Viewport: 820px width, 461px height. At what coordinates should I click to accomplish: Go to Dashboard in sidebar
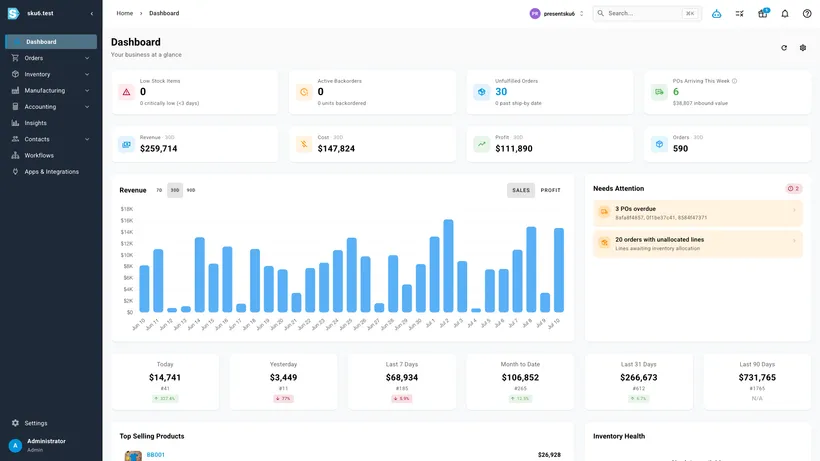click(x=51, y=42)
